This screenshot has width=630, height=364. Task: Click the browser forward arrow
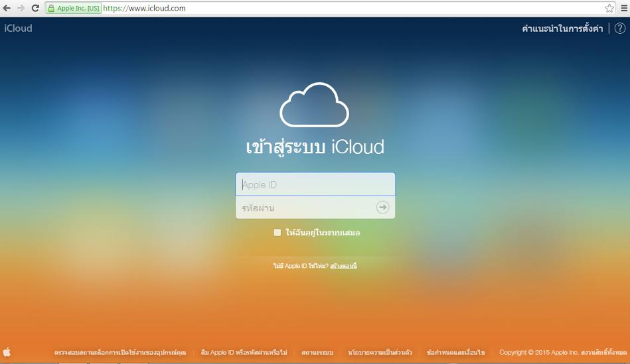(x=21, y=8)
